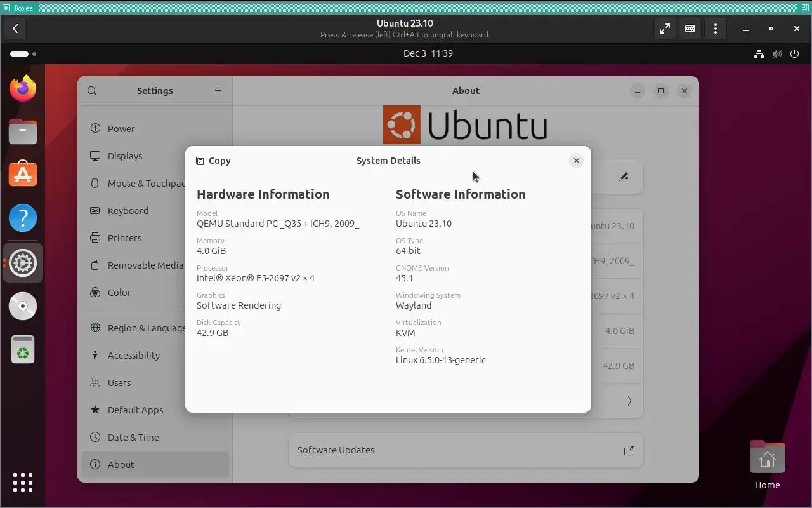
Task: Open the power icon in the top bar
Action: [x=794, y=54]
